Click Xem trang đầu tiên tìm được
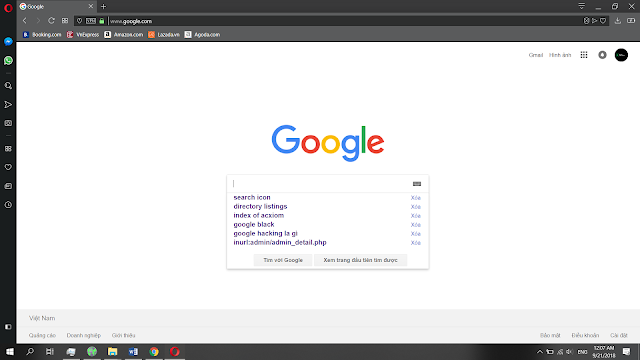Image resolution: width=640 pixels, height=360 pixels. (x=360, y=260)
